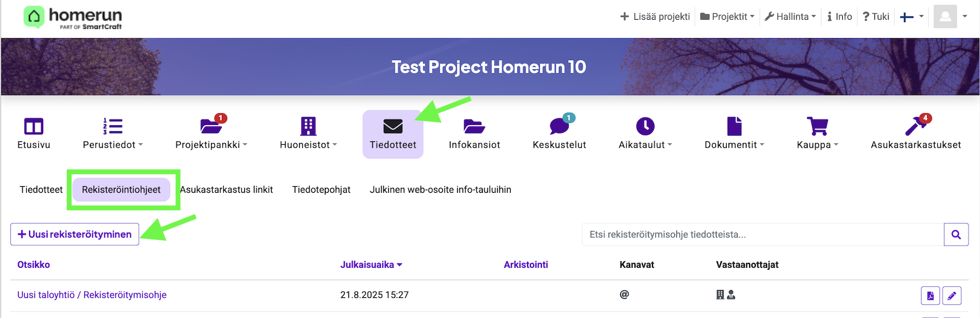Switch to Tiedotepohjat tab
The height and width of the screenshot is (318, 980).
[x=321, y=190]
